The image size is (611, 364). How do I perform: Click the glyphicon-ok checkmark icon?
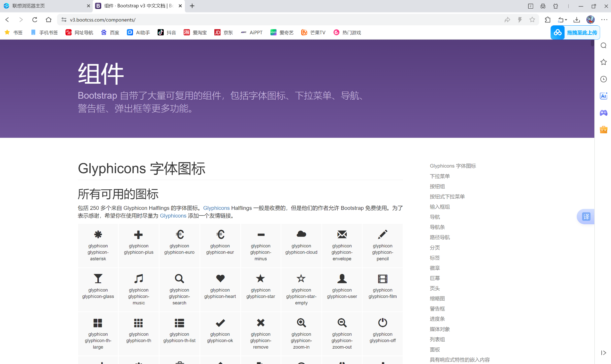[220, 323]
